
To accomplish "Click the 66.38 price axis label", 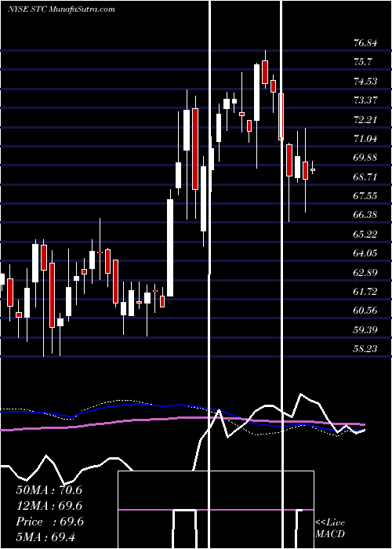I will point(365,215).
